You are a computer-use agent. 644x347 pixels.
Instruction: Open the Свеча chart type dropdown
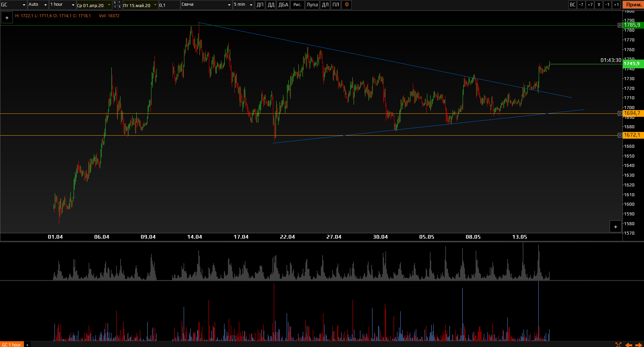206,5
